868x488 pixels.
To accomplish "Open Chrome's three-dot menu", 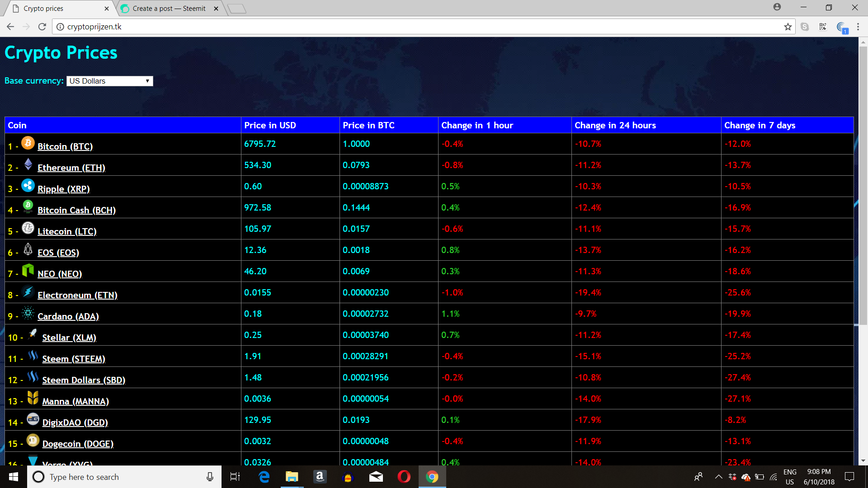I will point(858,27).
